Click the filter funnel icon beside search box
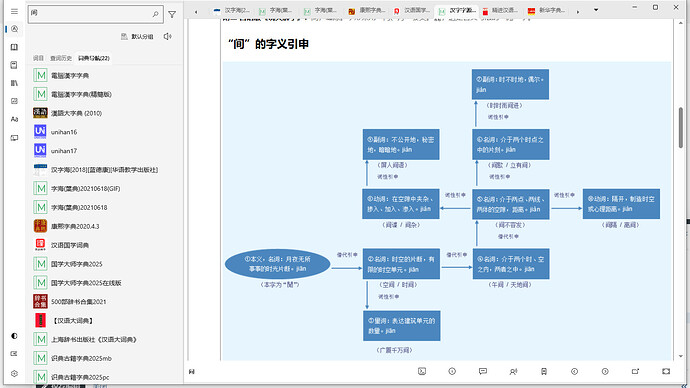690x388 pixels. coord(172,15)
